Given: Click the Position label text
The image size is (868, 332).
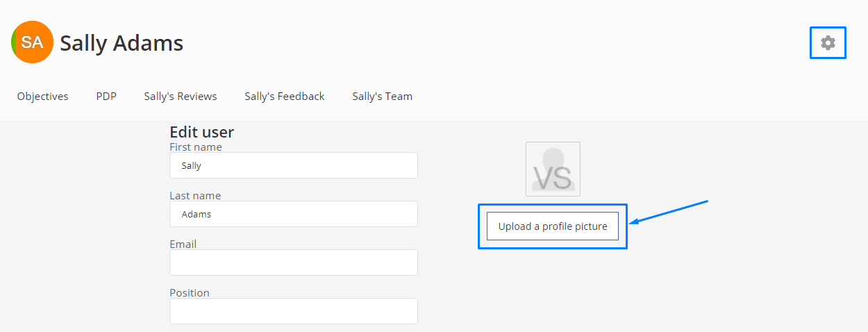Looking at the screenshot, I should tap(190, 293).
